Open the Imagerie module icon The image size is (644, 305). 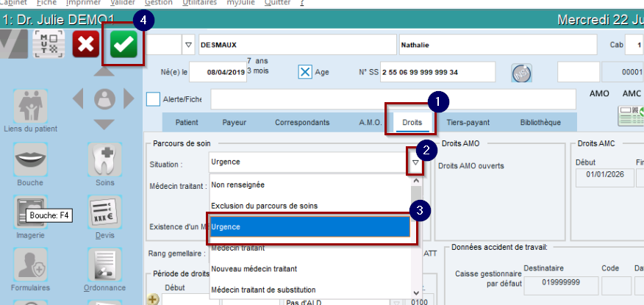[30, 212]
